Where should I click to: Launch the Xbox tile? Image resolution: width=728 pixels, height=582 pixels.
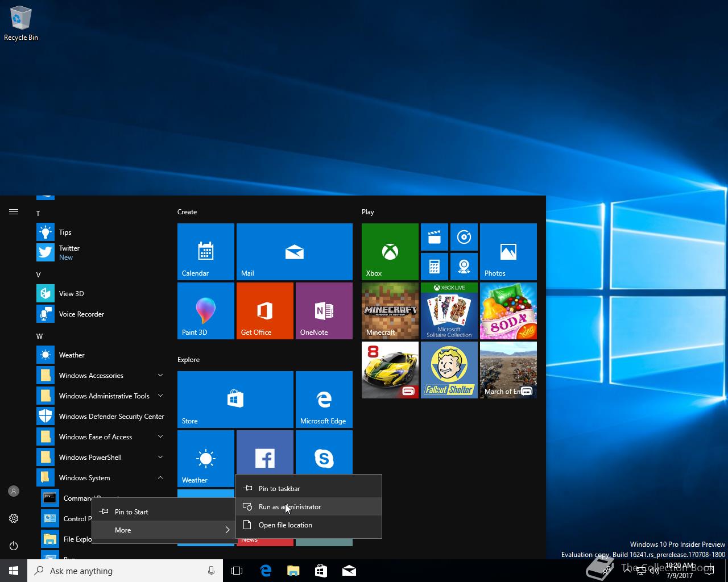tap(390, 252)
